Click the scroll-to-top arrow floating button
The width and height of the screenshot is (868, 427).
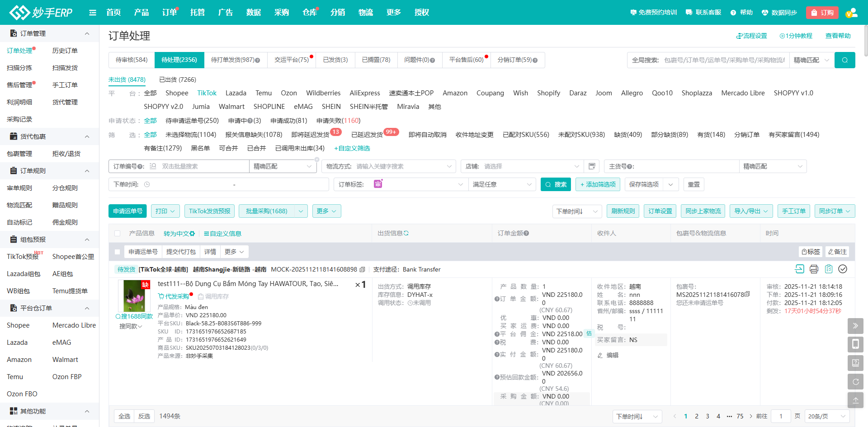[855, 400]
